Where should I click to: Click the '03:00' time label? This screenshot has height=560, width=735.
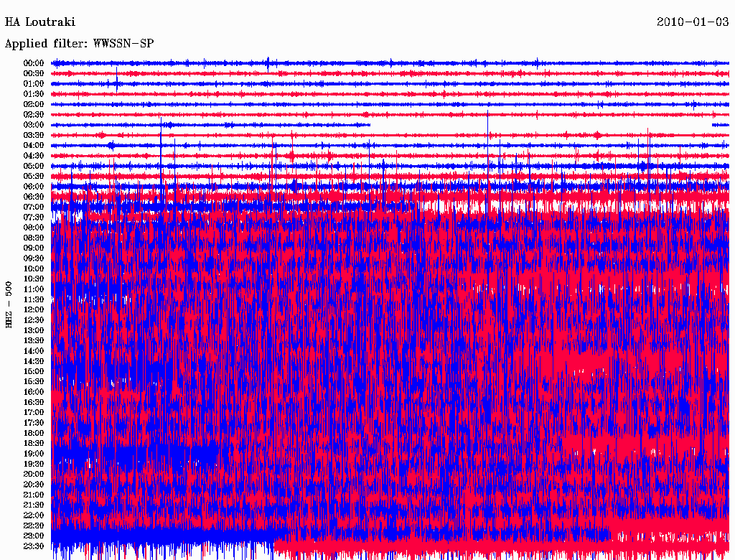(34, 125)
